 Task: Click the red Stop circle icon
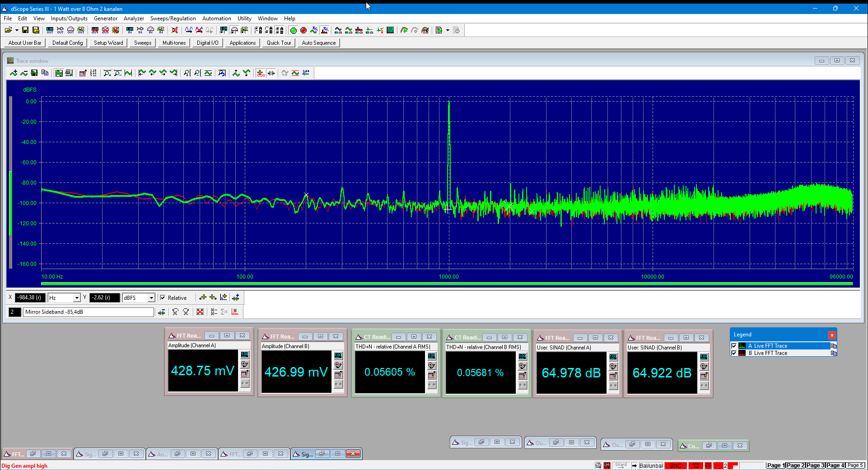[303, 30]
